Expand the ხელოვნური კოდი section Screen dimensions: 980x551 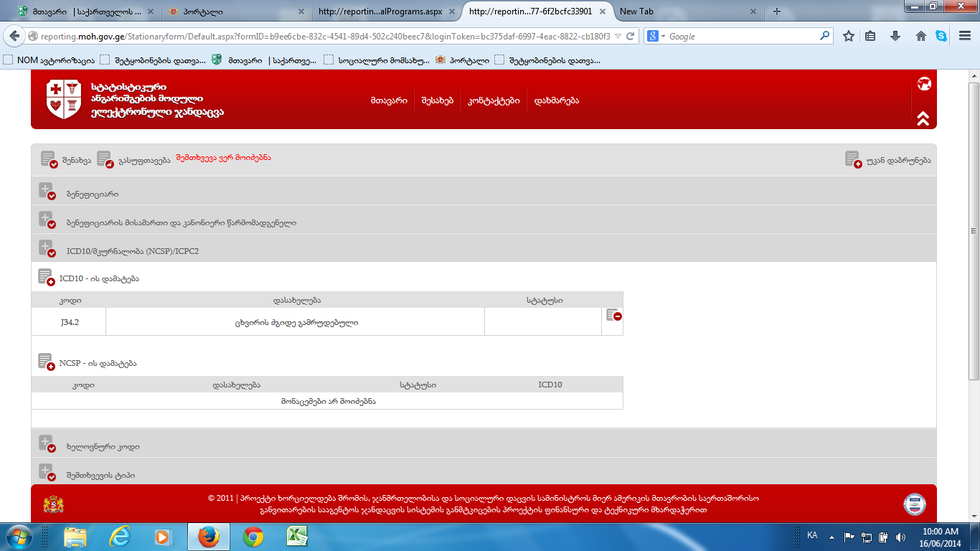[x=47, y=445]
